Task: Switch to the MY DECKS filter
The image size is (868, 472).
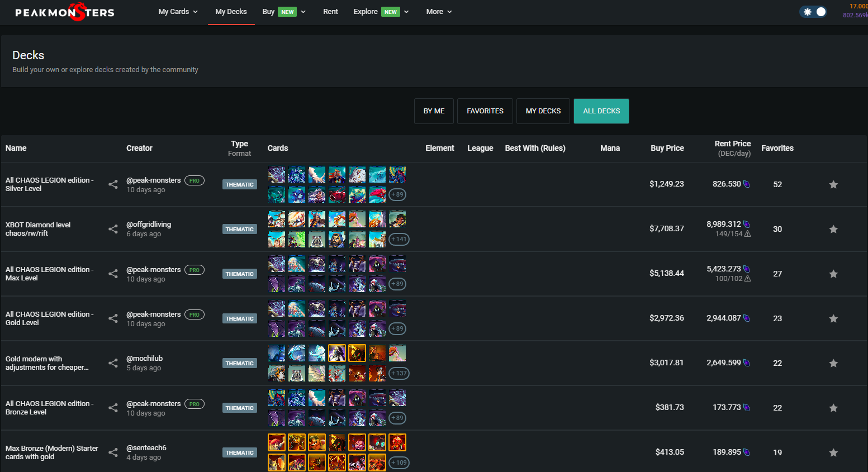Action: coord(543,111)
